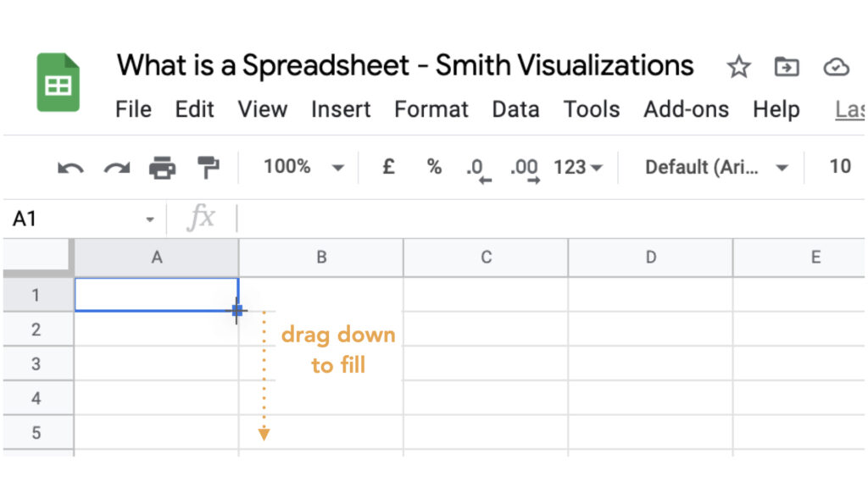Select row 2 header

(x=37, y=330)
